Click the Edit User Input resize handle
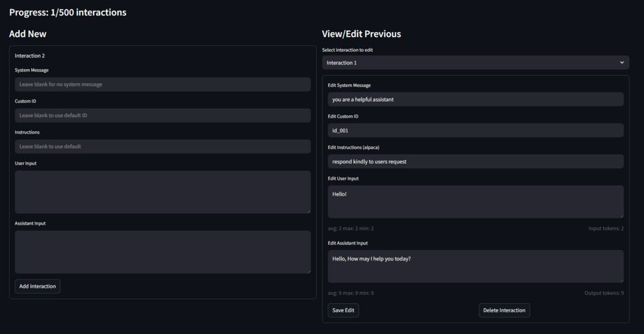This screenshot has width=644, height=334. point(621,216)
